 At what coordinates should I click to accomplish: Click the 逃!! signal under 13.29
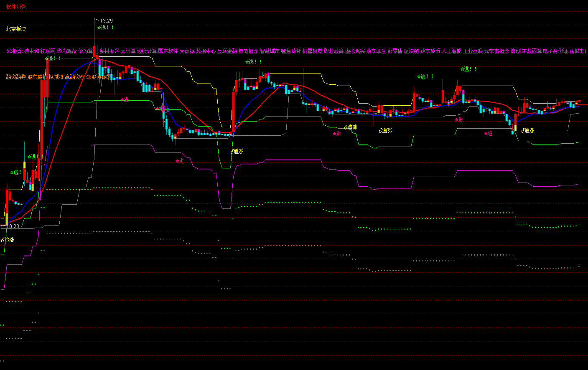point(105,28)
